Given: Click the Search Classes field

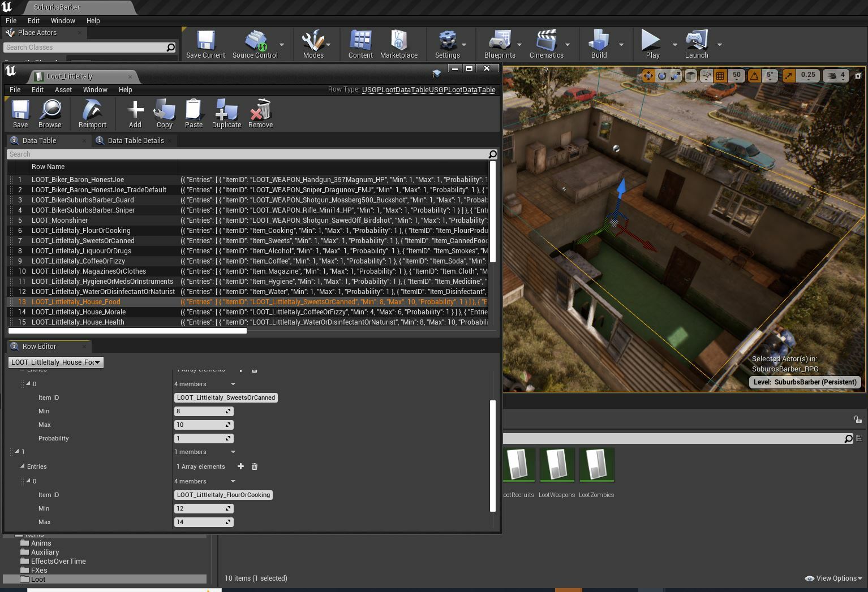Looking at the screenshot, I should (x=89, y=47).
